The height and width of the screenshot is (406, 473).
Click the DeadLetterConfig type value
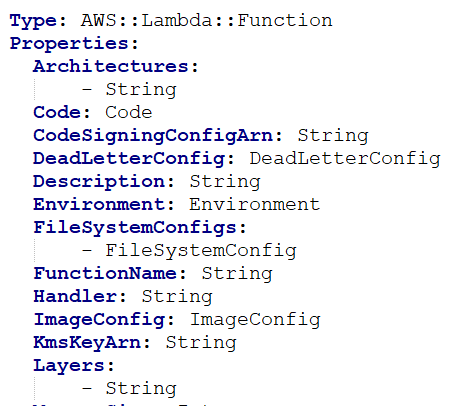click(345, 159)
